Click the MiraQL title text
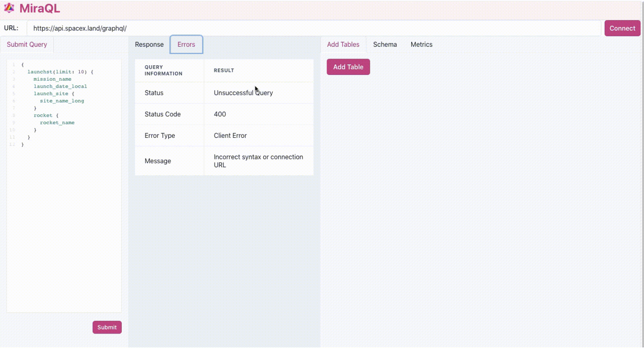644x349 pixels. click(x=39, y=8)
